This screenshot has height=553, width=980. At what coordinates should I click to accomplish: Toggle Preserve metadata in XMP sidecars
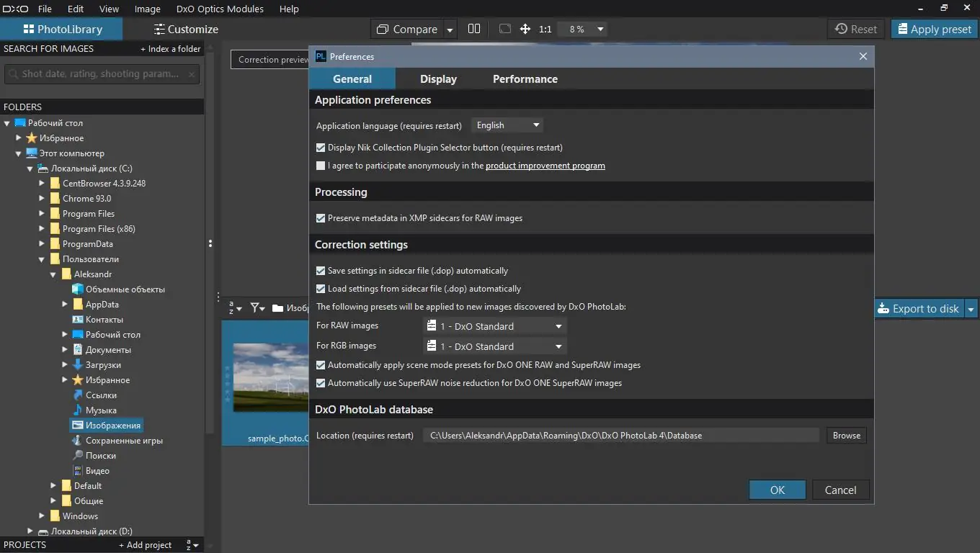tap(321, 218)
